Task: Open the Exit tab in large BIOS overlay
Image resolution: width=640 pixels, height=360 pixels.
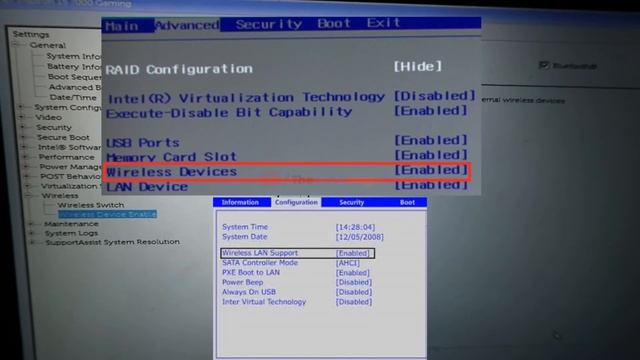Action: pyautogui.click(x=383, y=23)
